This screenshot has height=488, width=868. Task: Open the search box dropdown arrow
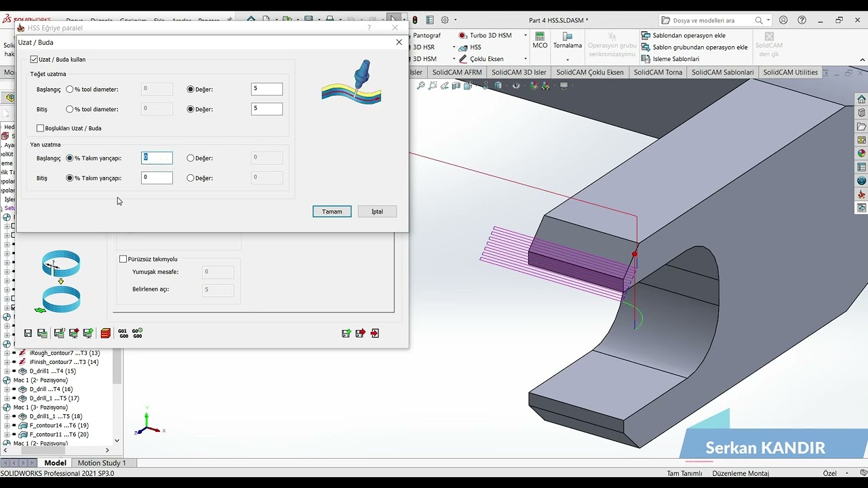pyautogui.click(x=769, y=20)
